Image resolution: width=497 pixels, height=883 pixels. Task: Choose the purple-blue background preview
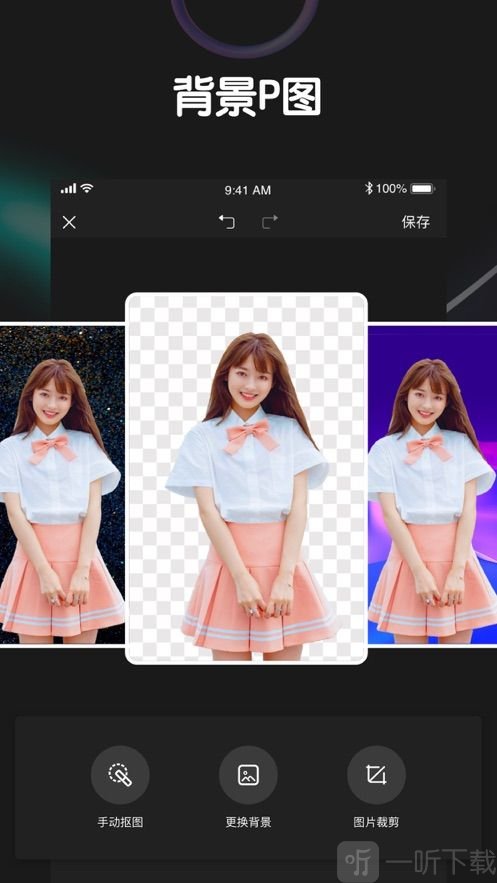point(432,485)
